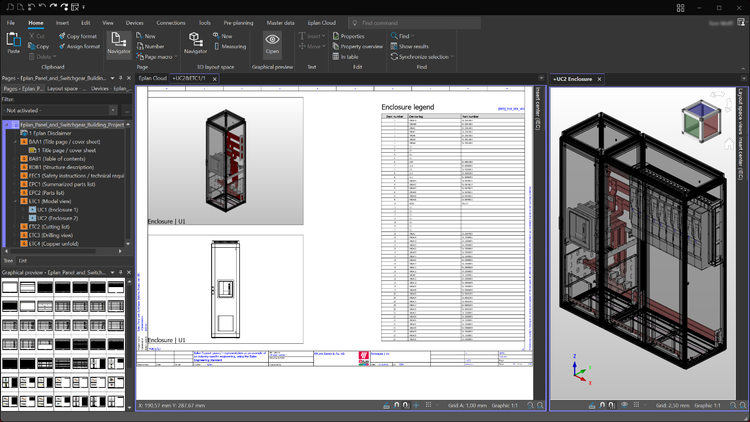Toggle visibility eye in the 3D view status bar

[x=624, y=405]
